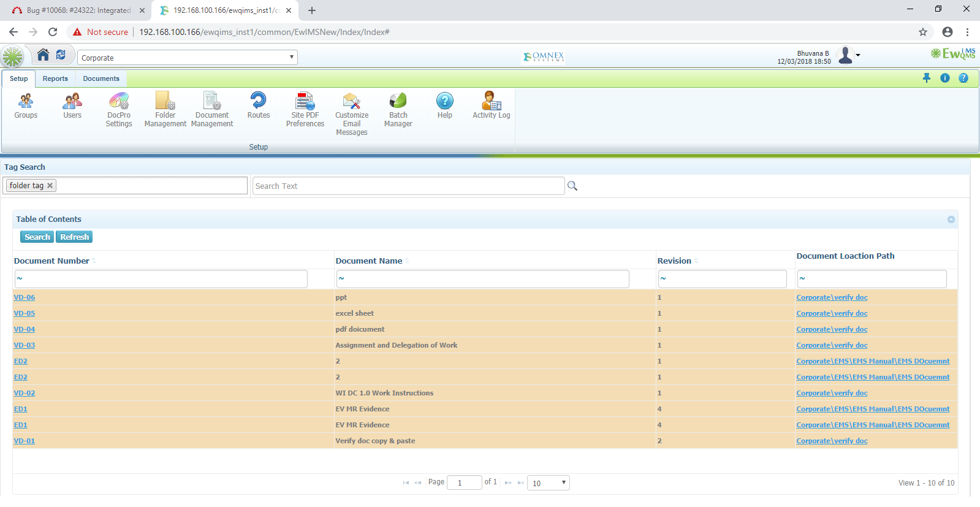Click the Search Text input field

(x=408, y=186)
